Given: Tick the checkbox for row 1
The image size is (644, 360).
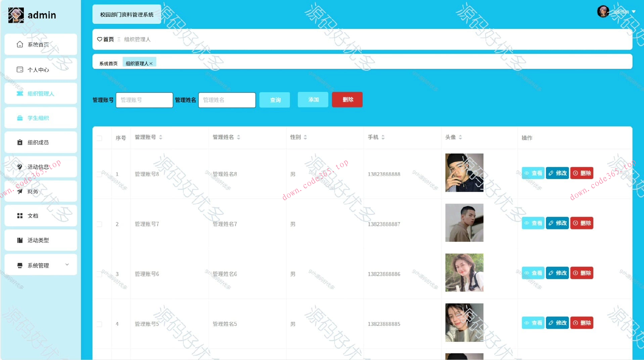Looking at the screenshot, I should pos(99,174).
